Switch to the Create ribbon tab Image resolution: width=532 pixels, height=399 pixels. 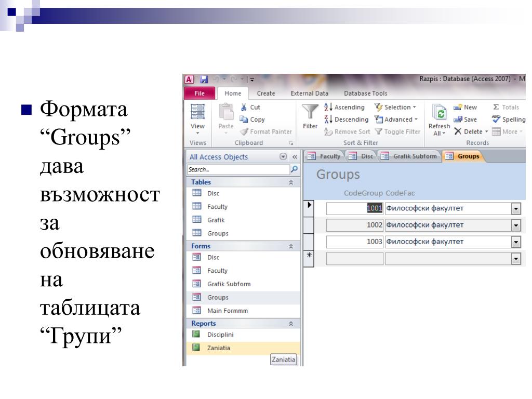pos(265,94)
